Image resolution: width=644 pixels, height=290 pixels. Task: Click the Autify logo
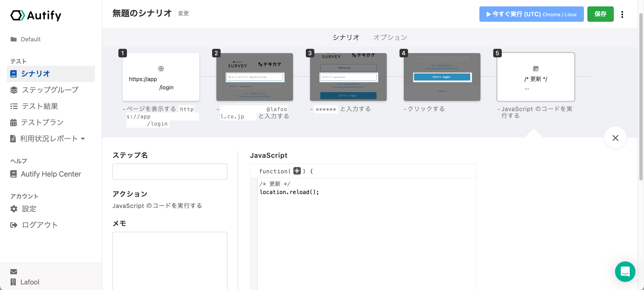pos(36,15)
